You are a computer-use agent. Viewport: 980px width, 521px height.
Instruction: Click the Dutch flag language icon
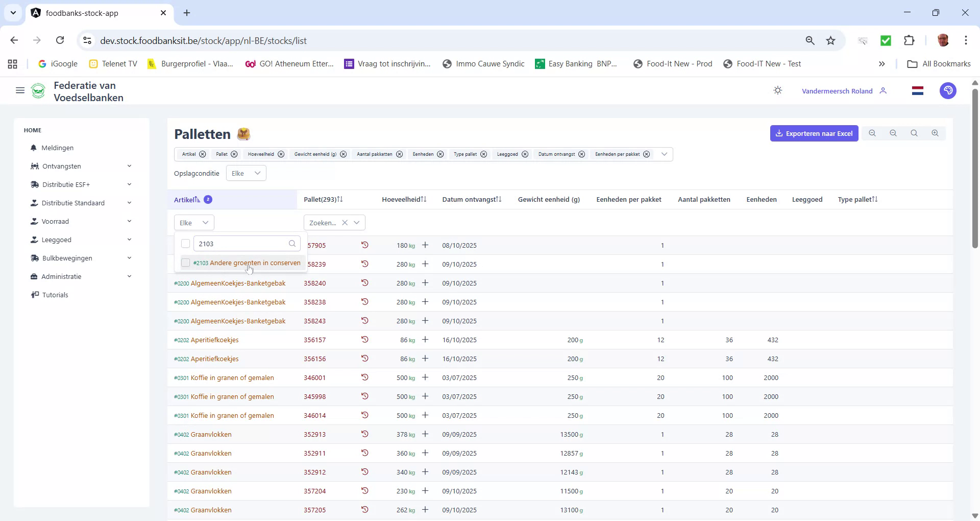tap(917, 90)
